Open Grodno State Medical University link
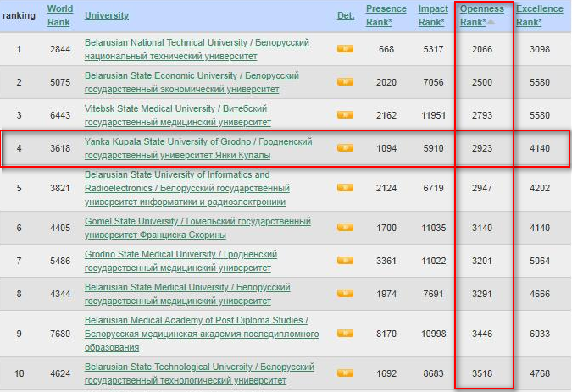Viewport: 572px width, 392px height. (180, 261)
